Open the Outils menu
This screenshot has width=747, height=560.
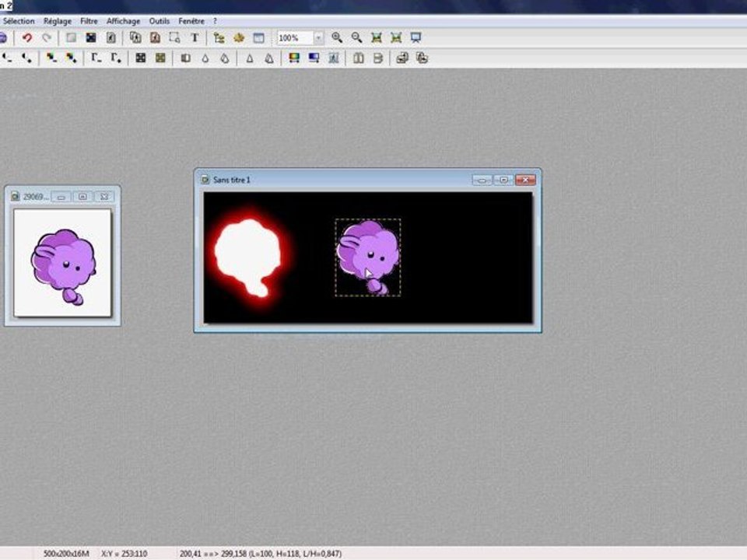159,21
